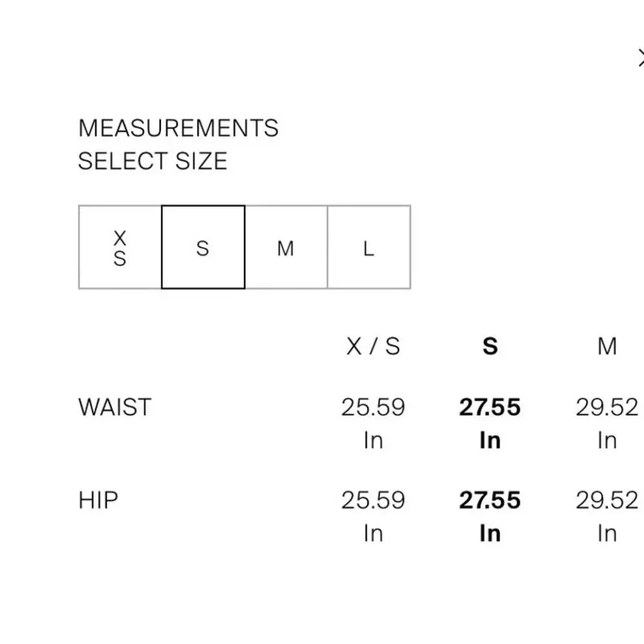Click the MEASUREMENTS heading
The image size is (644, 644).
pyautogui.click(x=178, y=128)
